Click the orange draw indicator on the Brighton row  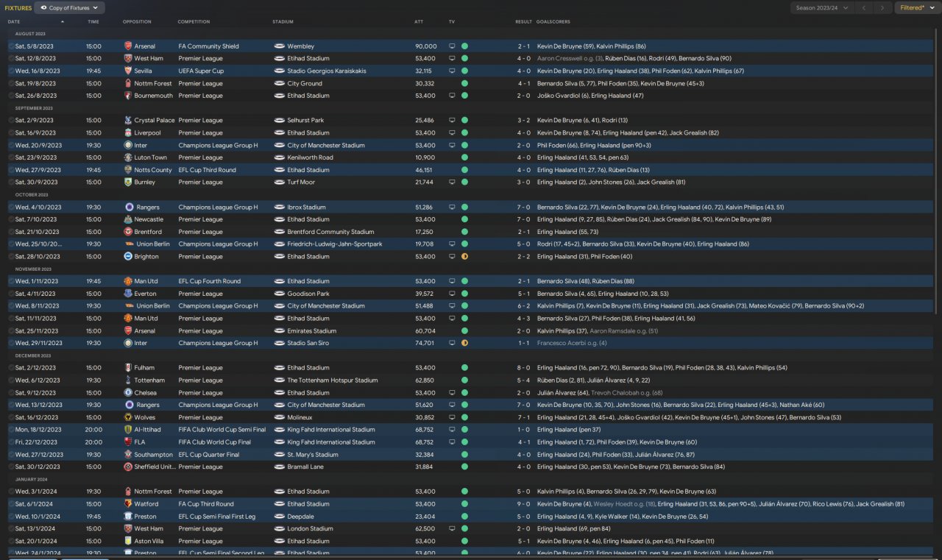coord(464,257)
